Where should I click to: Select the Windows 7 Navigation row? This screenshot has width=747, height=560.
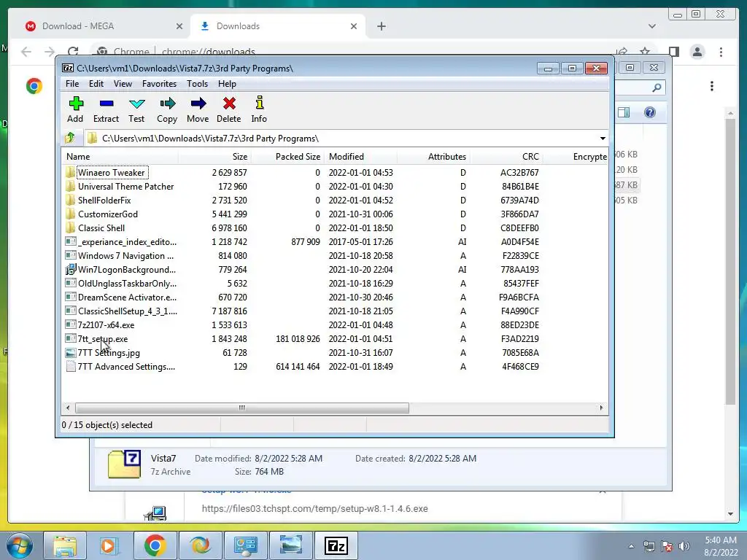click(335, 256)
